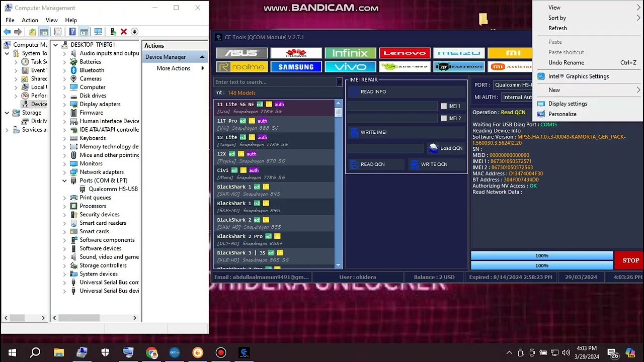Click the IMEI 1 input field
This screenshot has height=362, width=644.
tap(392, 106)
